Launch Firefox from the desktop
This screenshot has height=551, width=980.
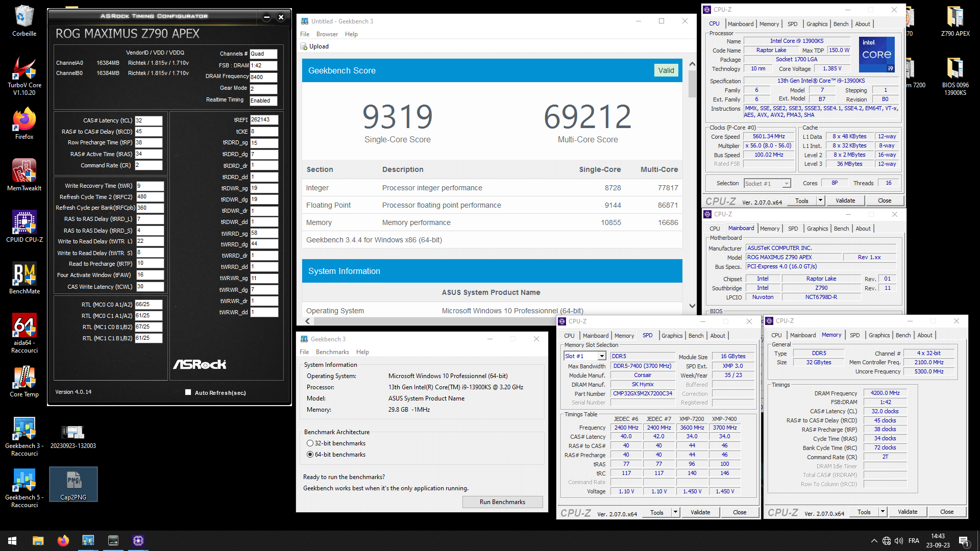click(24, 123)
